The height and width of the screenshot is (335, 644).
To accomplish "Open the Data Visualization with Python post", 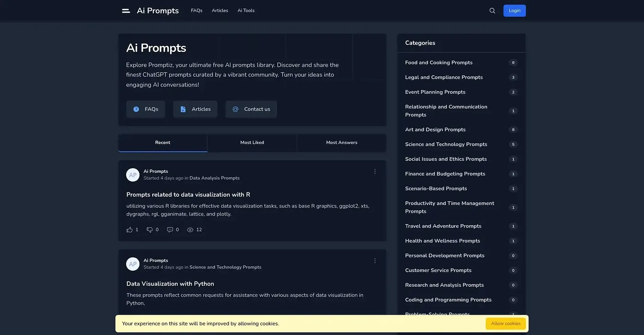I will pyautogui.click(x=170, y=284).
